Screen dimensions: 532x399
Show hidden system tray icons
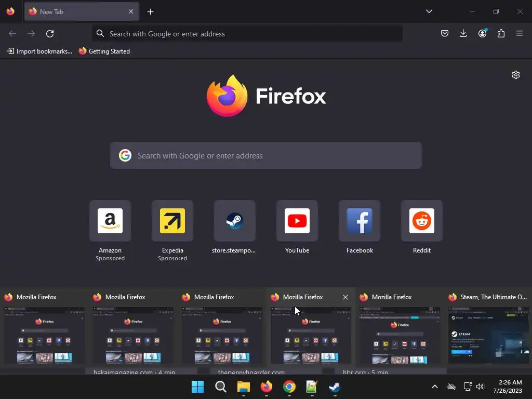435,387
